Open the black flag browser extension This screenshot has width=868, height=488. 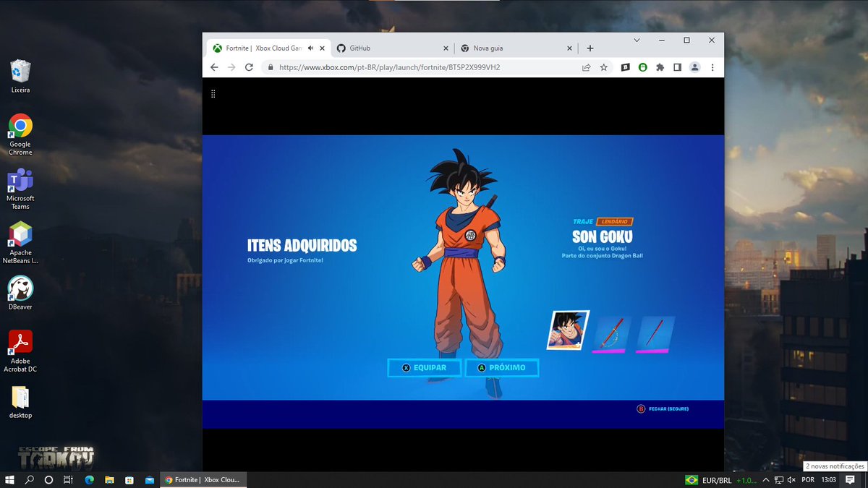click(x=625, y=67)
